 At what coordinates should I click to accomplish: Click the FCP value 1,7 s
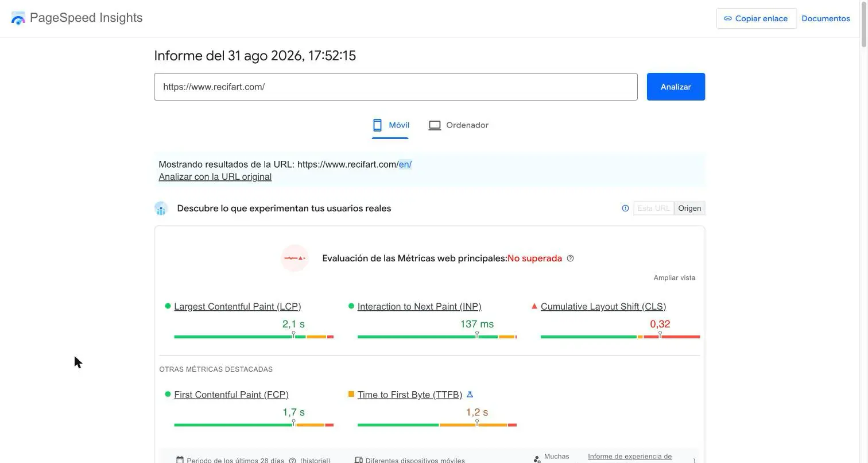pos(293,412)
